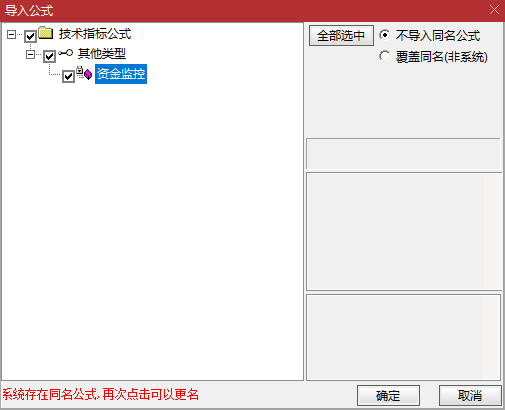Toggle the 其他类型 checkbox
Screen dimensions: 505x410
click(x=49, y=56)
